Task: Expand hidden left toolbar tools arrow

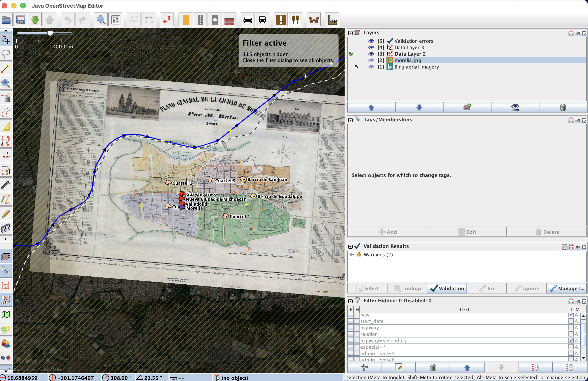Action: pos(5,239)
